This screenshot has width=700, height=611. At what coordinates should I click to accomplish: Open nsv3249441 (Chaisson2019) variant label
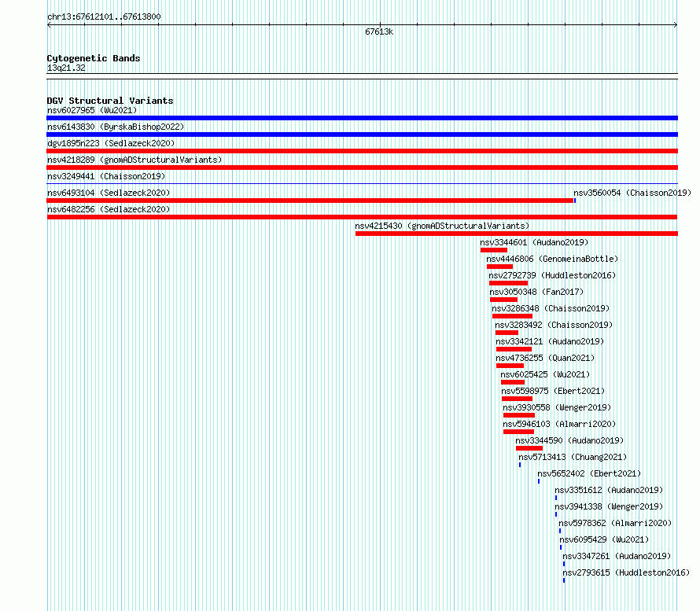(106, 176)
